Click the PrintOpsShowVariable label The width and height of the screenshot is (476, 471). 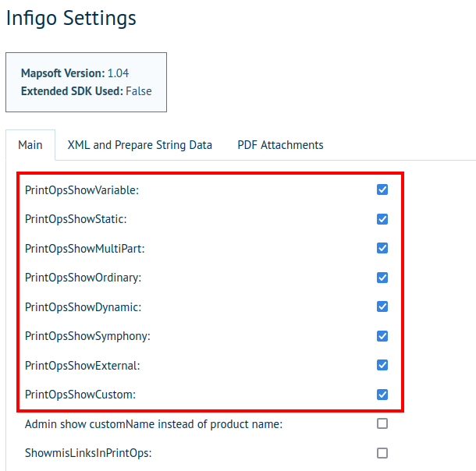pyautogui.click(x=82, y=189)
